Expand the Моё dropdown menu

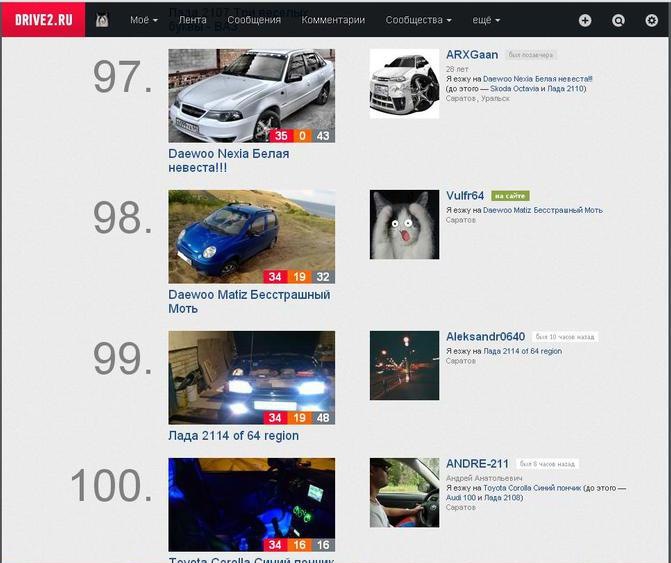(x=144, y=20)
